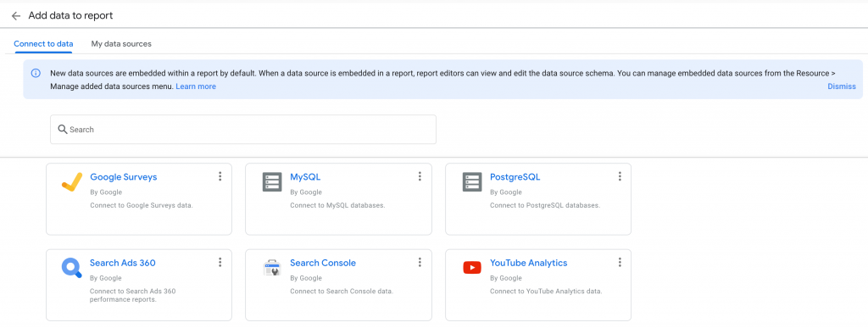868x328 pixels.
Task: Click the magnifier icon in the search box
Action: [x=63, y=129]
